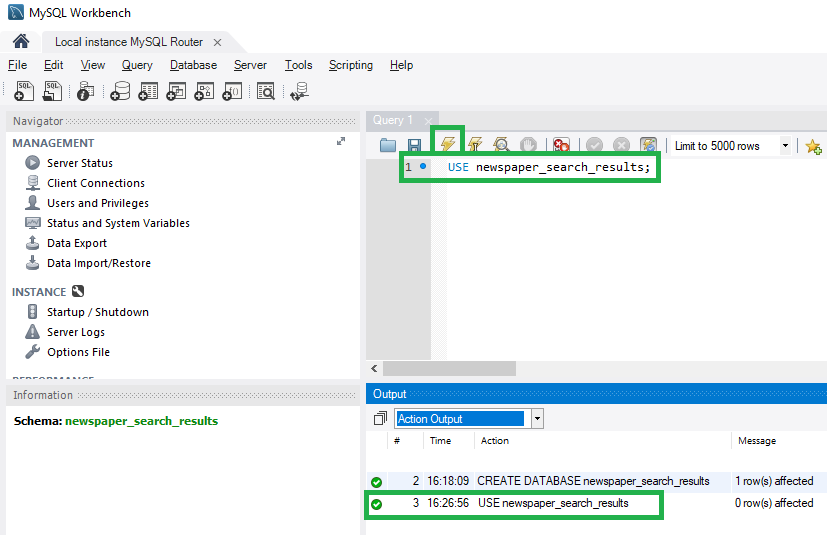Click the create new table icon
This screenshot has width=827, height=535.
point(148,92)
